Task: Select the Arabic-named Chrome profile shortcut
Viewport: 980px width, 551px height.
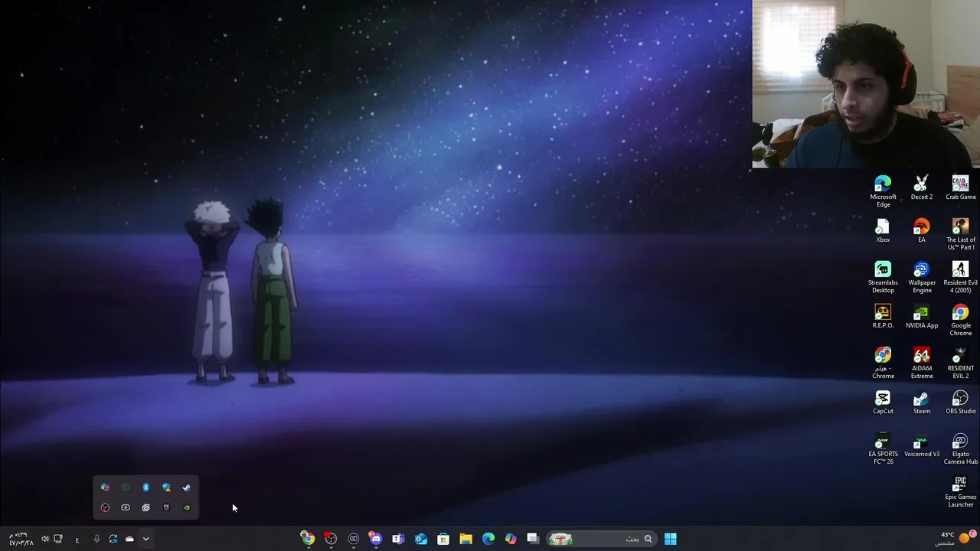Action: (883, 363)
